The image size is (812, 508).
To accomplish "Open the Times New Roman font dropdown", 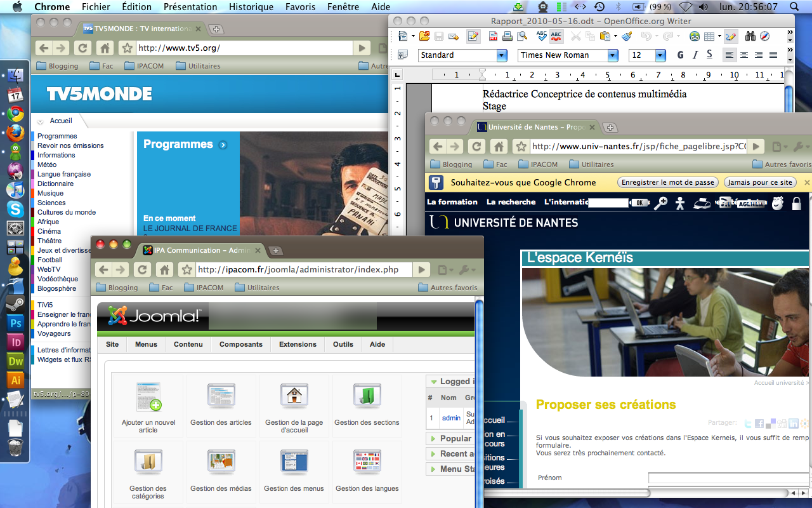I will pyautogui.click(x=613, y=55).
